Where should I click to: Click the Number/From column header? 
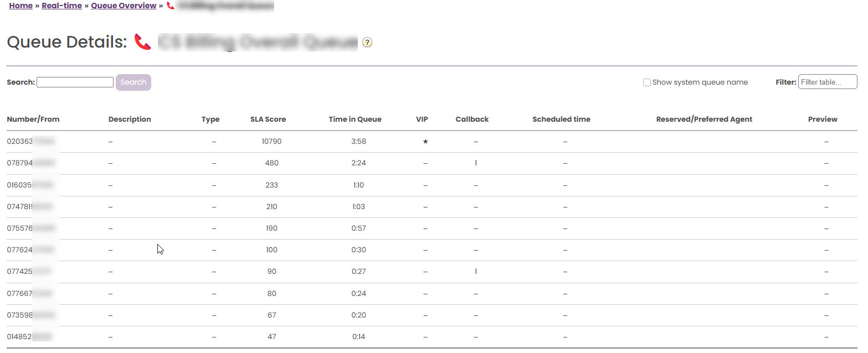(x=33, y=120)
